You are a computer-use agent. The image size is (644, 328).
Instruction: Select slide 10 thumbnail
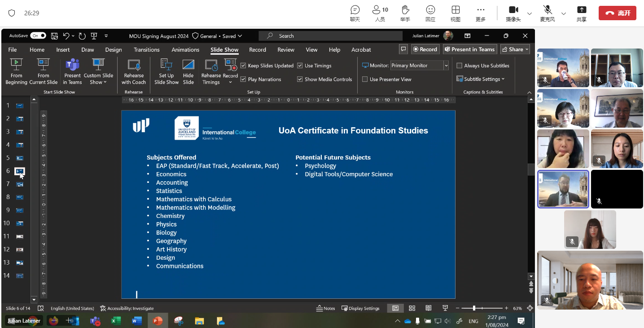[20, 223]
